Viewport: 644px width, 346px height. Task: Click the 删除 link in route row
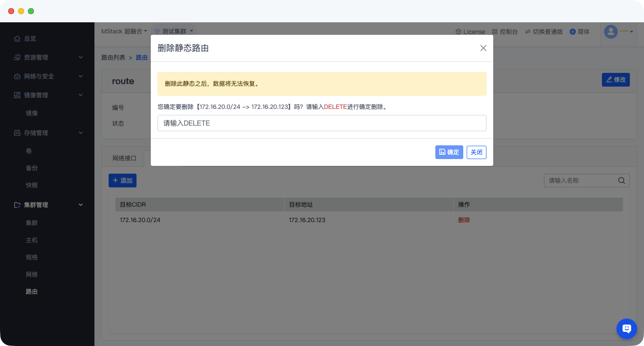point(464,220)
